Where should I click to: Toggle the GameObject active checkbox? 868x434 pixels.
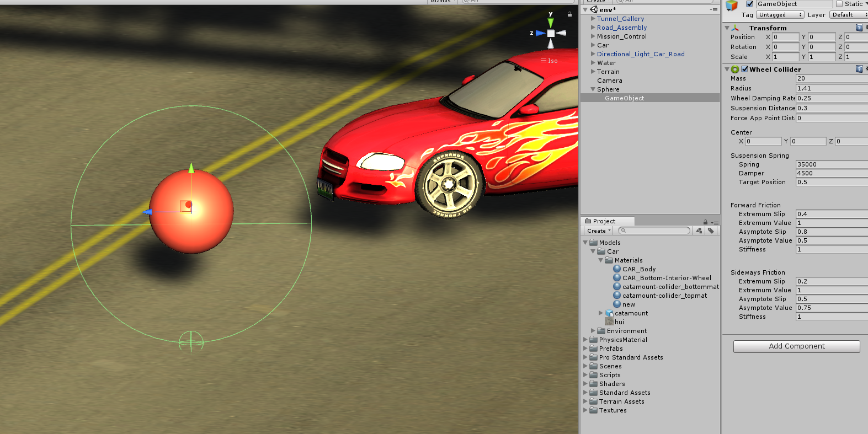click(749, 4)
